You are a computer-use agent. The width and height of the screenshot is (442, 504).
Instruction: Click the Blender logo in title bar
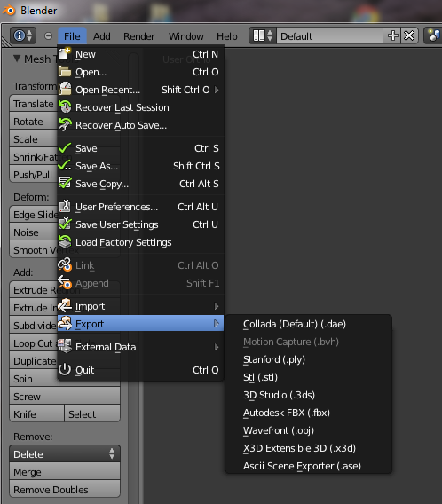9,11
